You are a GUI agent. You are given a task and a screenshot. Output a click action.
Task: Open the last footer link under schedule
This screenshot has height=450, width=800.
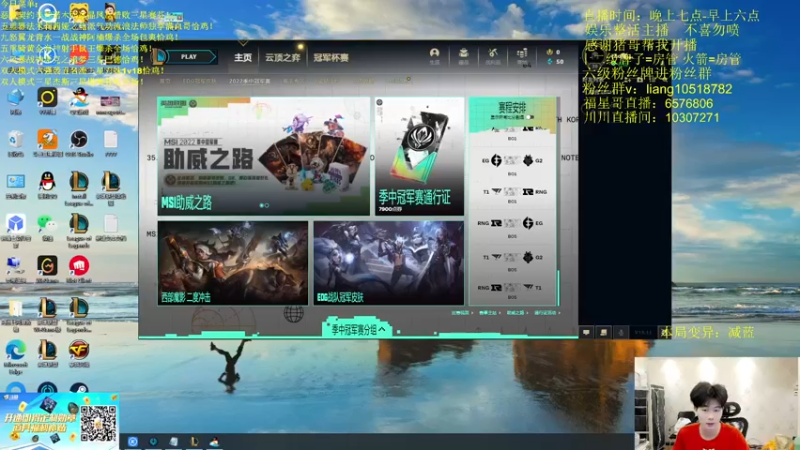click(x=546, y=313)
